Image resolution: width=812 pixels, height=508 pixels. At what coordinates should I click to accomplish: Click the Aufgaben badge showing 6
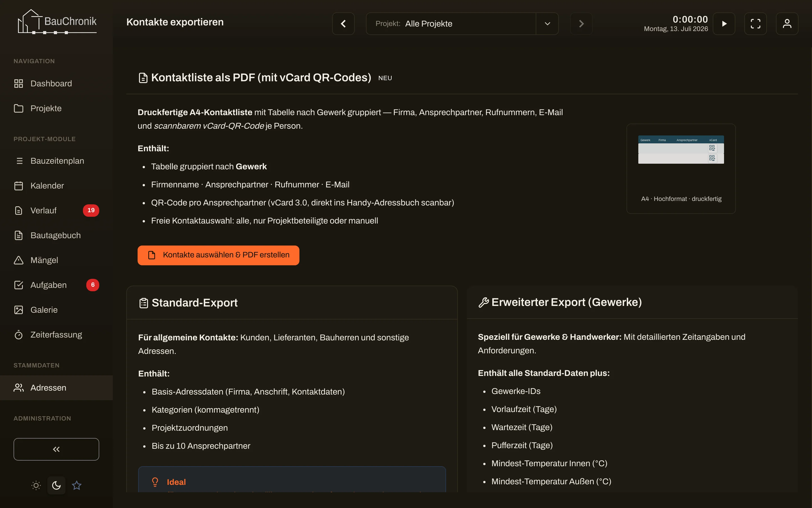point(92,285)
